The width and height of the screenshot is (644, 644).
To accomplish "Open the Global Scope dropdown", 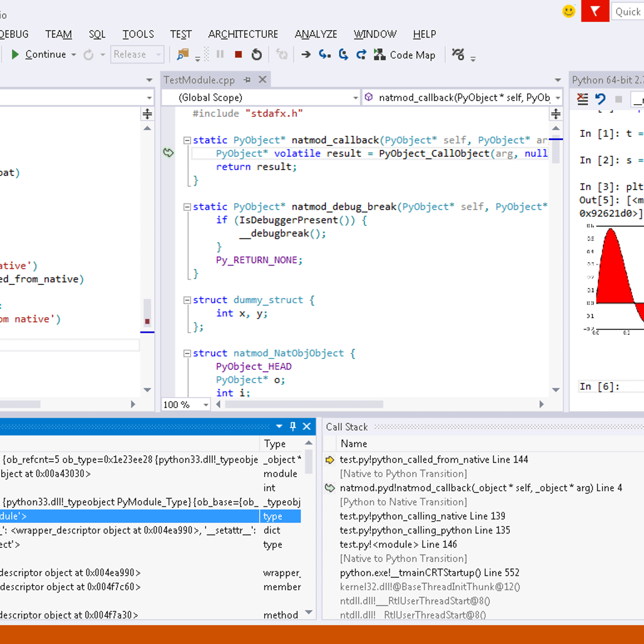I will tap(355, 97).
